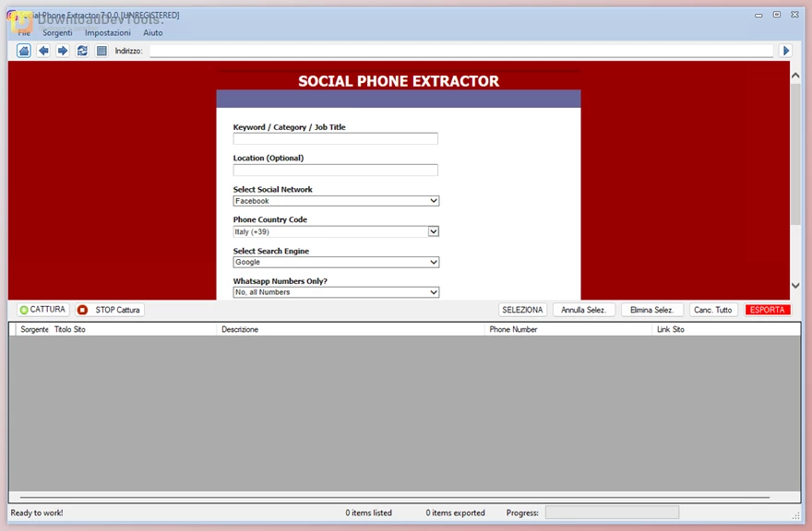The height and width of the screenshot is (531, 812).
Task: Open the File menu
Action: pyautogui.click(x=24, y=32)
